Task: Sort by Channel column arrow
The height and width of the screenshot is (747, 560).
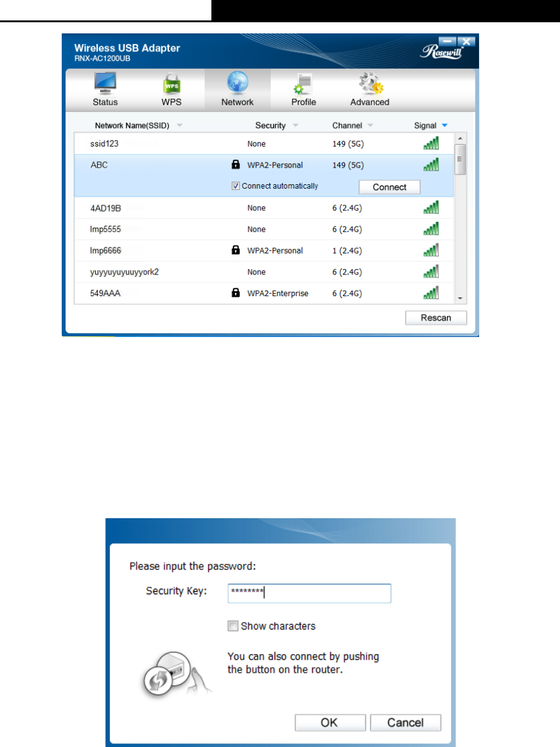Action: (x=370, y=126)
